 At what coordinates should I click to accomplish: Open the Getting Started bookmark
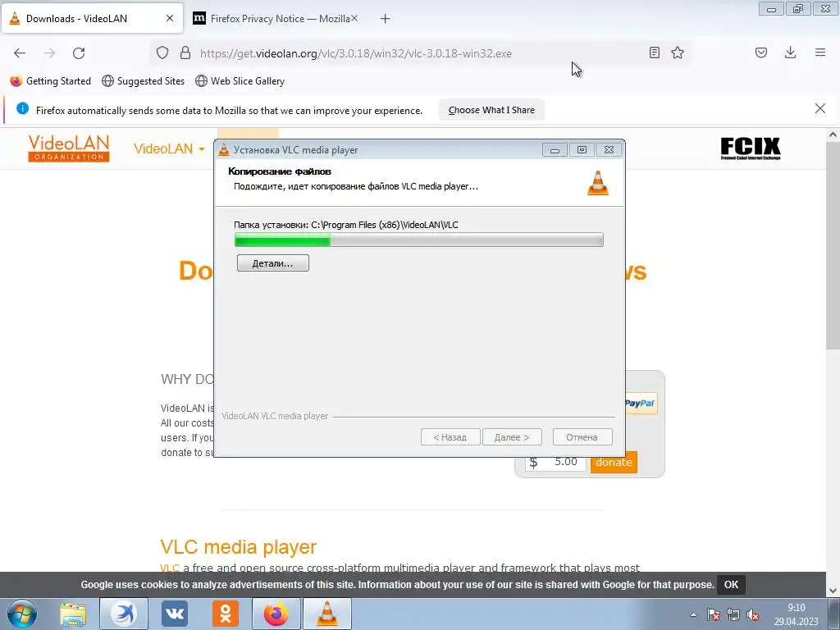pyautogui.click(x=50, y=81)
